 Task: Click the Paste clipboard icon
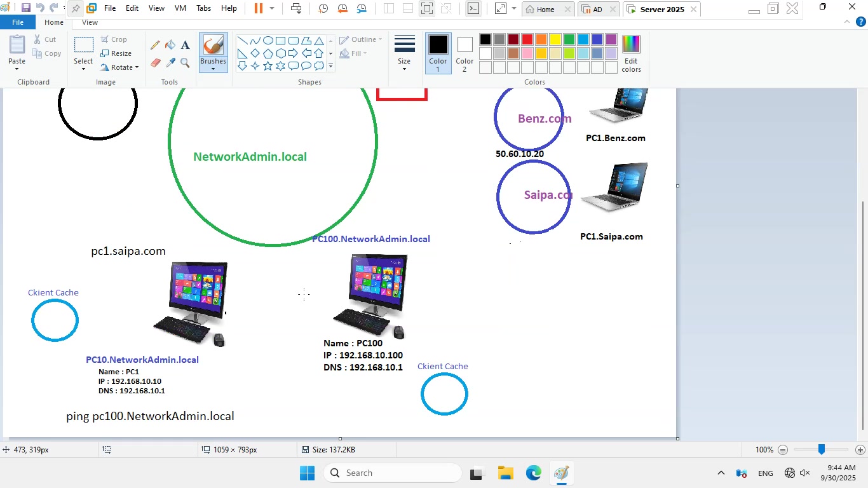click(17, 44)
